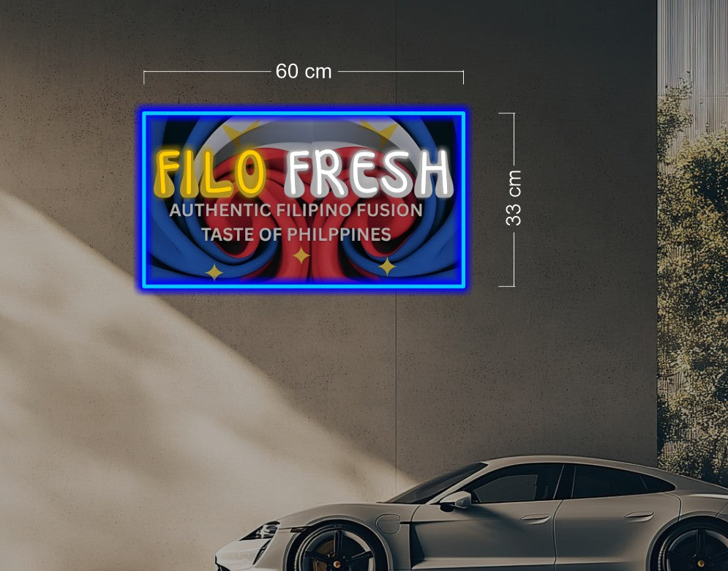Click the 60 cm width label
728x571 pixels.
pyautogui.click(x=304, y=71)
